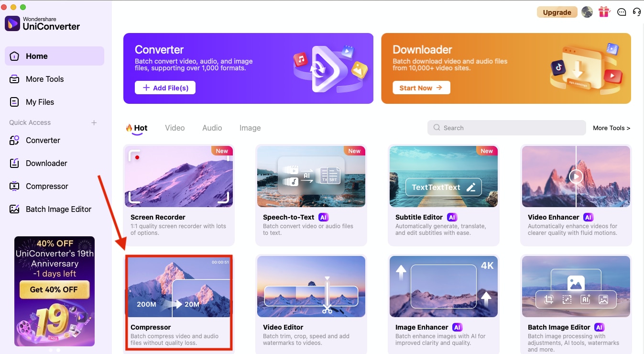The width and height of the screenshot is (644, 354).
Task: Click Start Now on the Downloader banner
Action: tap(421, 88)
